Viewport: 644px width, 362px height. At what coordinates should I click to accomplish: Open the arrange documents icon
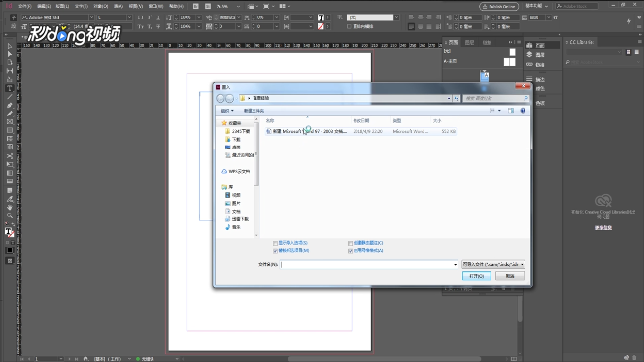point(283,6)
